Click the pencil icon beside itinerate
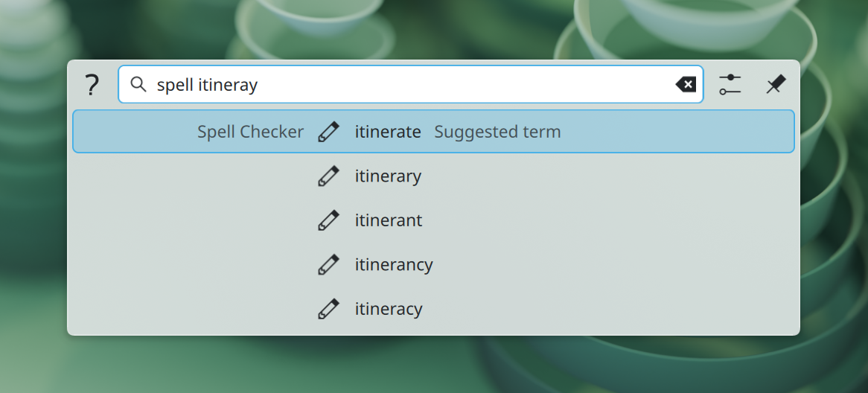The width and height of the screenshot is (868, 393). click(x=328, y=132)
